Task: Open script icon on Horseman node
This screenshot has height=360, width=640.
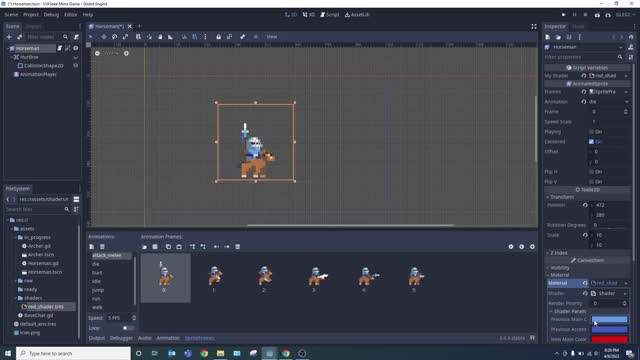Action: tap(60, 48)
